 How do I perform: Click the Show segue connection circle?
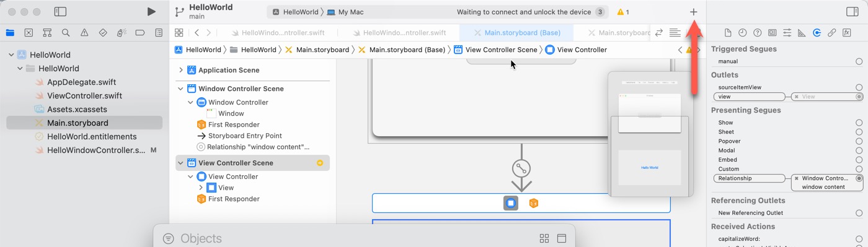pyautogui.click(x=859, y=123)
